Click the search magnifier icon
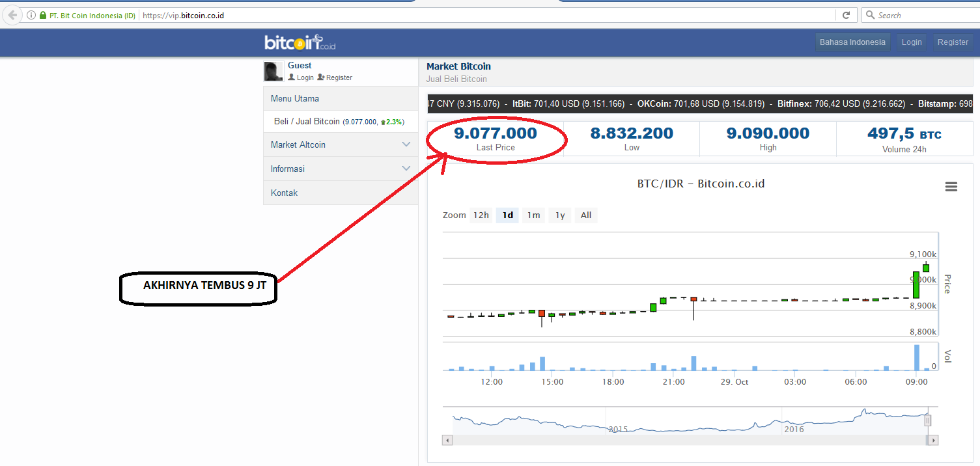 (x=870, y=15)
